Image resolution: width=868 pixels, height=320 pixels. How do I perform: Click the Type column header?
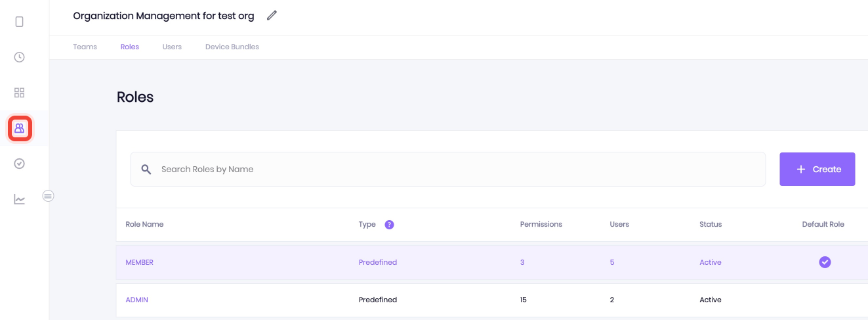(367, 224)
